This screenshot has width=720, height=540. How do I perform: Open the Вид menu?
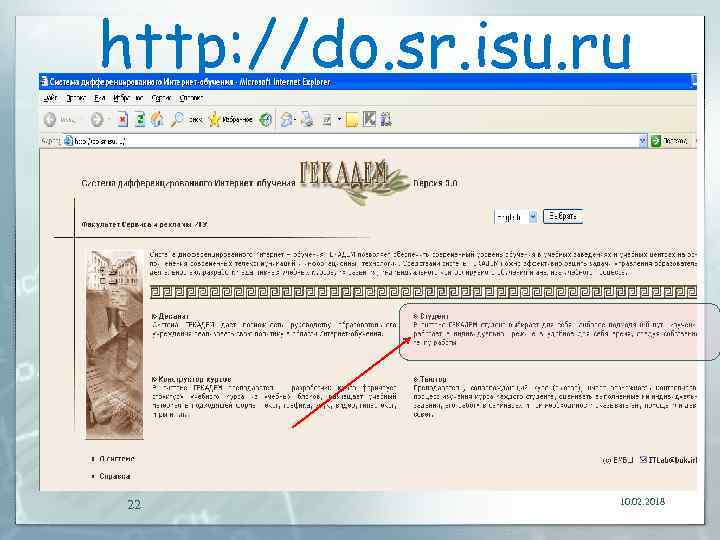click(x=100, y=98)
